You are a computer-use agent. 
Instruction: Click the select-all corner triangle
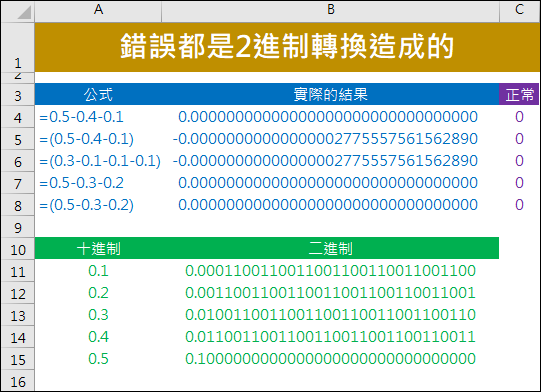24,12
